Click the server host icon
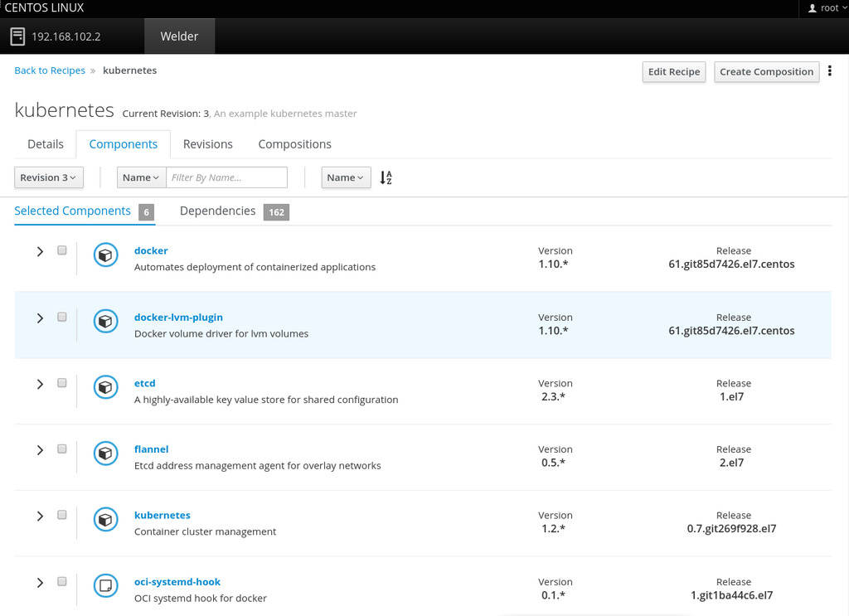This screenshot has width=849, height=616. coord(17,36)
